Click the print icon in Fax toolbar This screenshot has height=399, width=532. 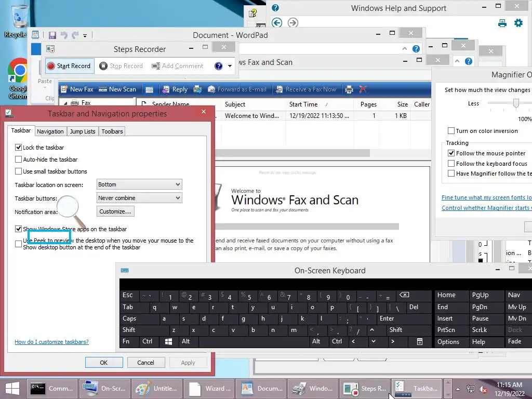click(349, 89)
